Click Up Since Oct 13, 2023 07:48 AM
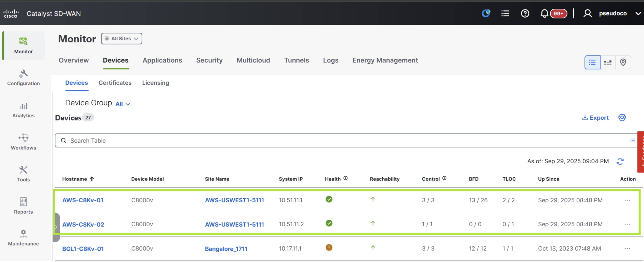Image resolution: width=644 pixels, height=262 pixels. (569, 249)
